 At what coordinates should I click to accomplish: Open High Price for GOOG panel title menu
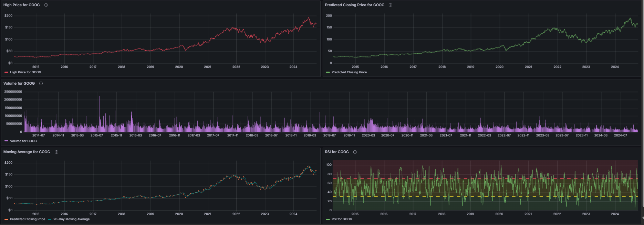click(21, 5)
